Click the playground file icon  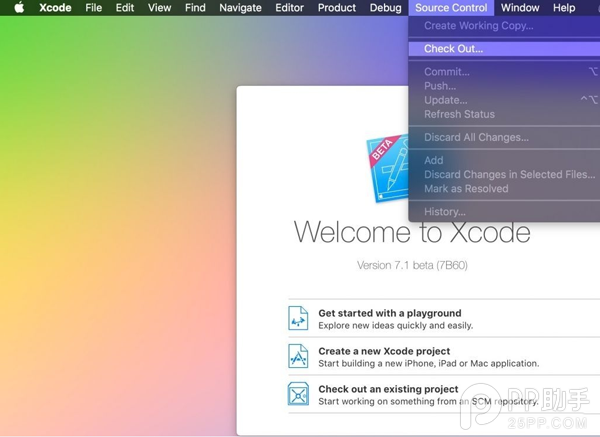(298, 318)
